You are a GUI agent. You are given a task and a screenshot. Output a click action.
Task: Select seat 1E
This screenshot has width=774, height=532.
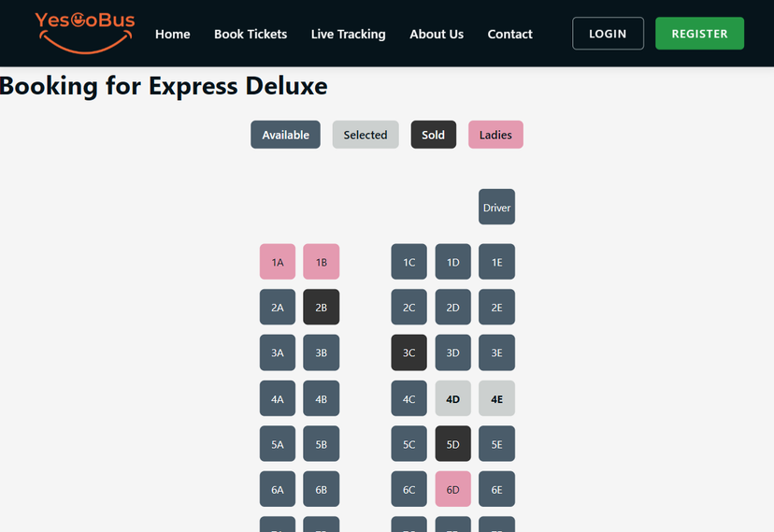(496, 262)
